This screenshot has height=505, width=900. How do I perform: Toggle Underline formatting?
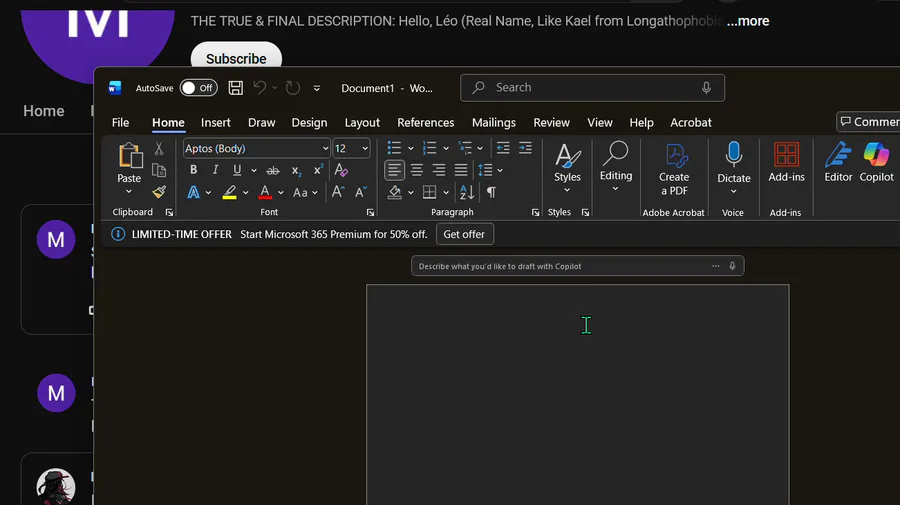tap(237, 170)
